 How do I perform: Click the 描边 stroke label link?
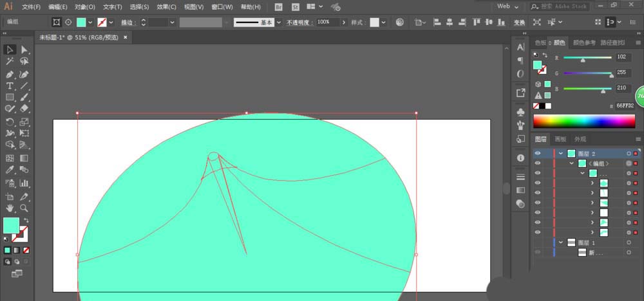tap(129, 23)
